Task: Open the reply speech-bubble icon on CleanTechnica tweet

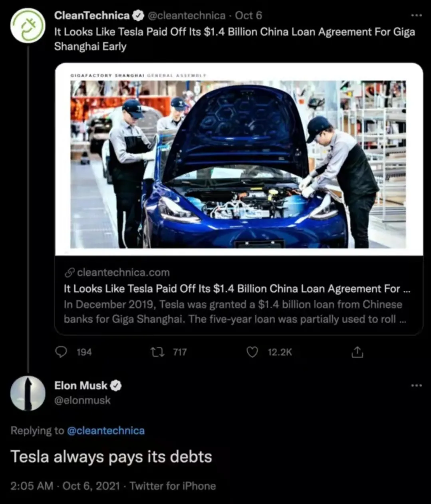Action: 61,352
